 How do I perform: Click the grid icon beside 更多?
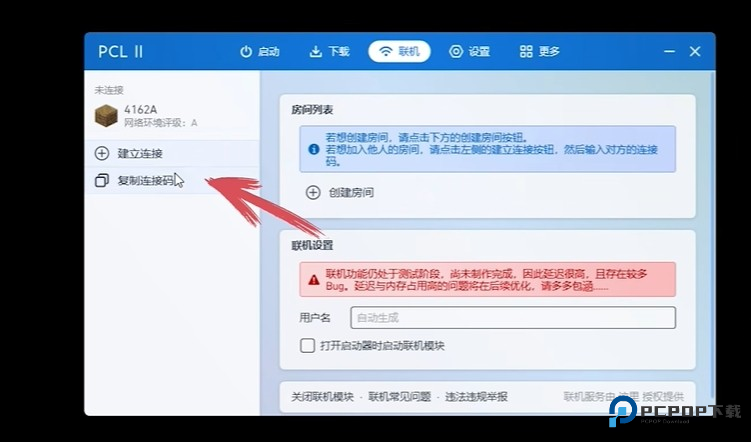(526, 52)
